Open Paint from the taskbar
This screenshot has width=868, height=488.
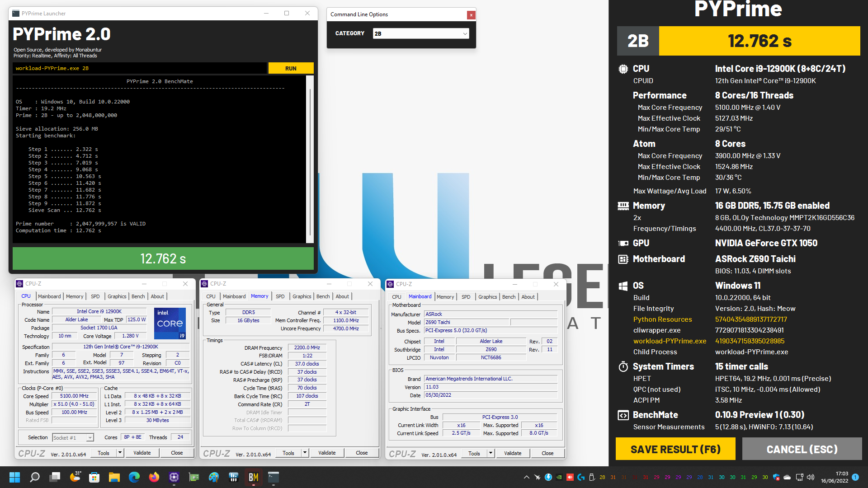click(x=214, y=477)
